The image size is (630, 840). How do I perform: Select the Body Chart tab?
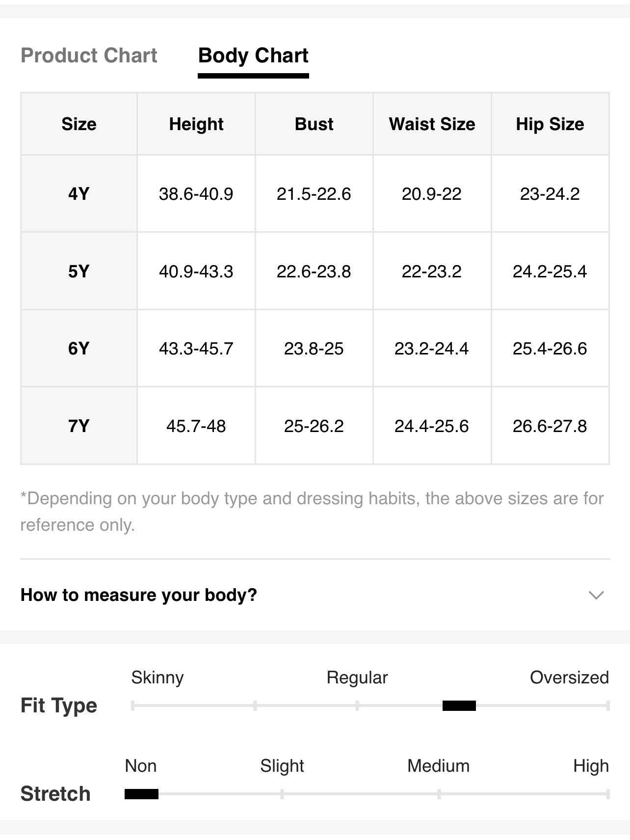coord(253,55)
